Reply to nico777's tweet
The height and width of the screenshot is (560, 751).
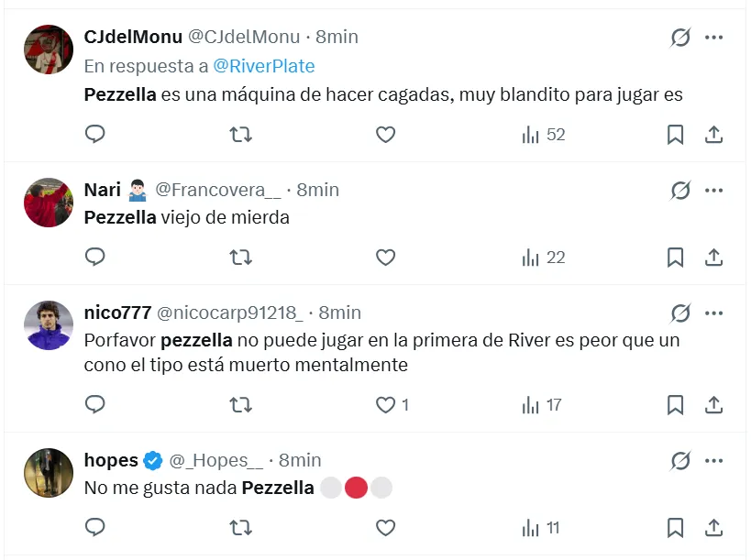coord(95,404)
